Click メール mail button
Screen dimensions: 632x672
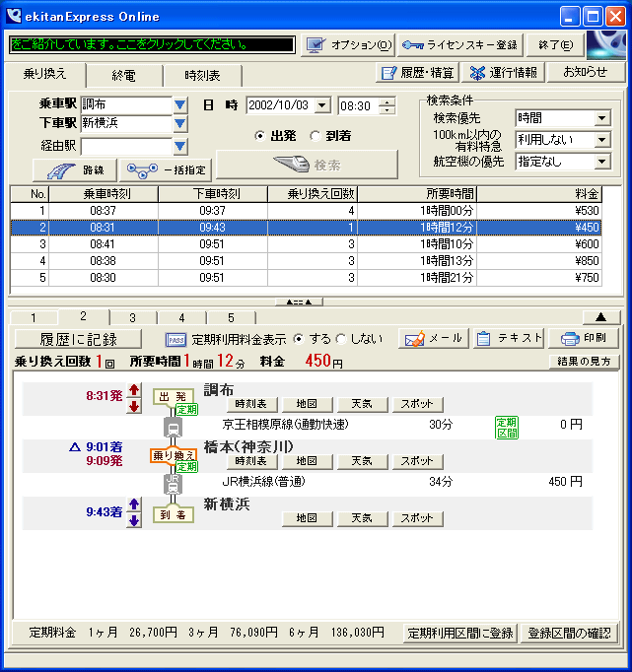(434, 339)
